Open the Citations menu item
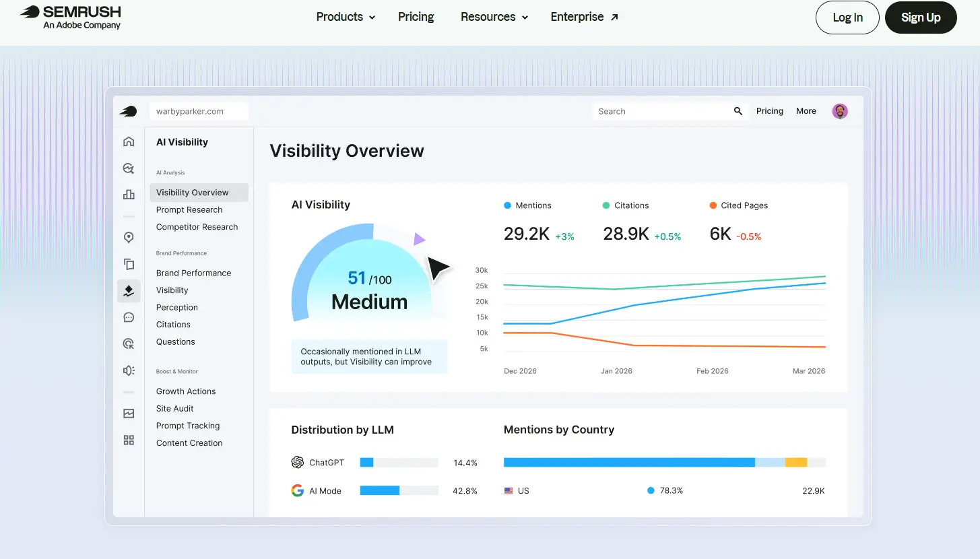Image resolution: width=980 pixels, height=559 pixels. pyautogui.click(x=173, y=325)
